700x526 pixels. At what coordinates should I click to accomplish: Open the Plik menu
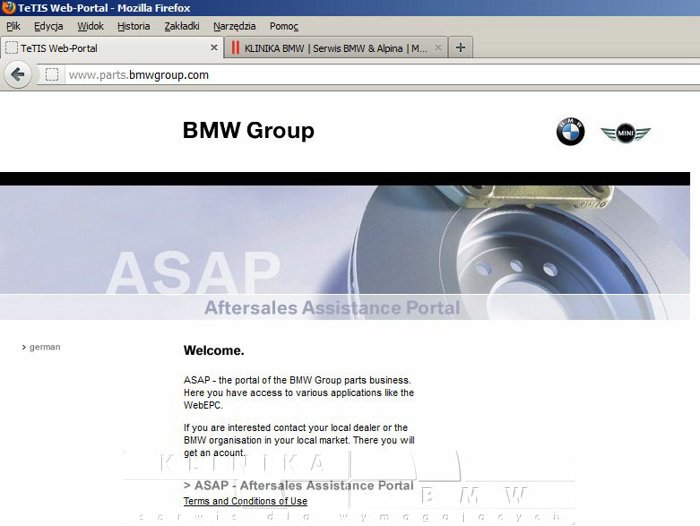(13, 26)
